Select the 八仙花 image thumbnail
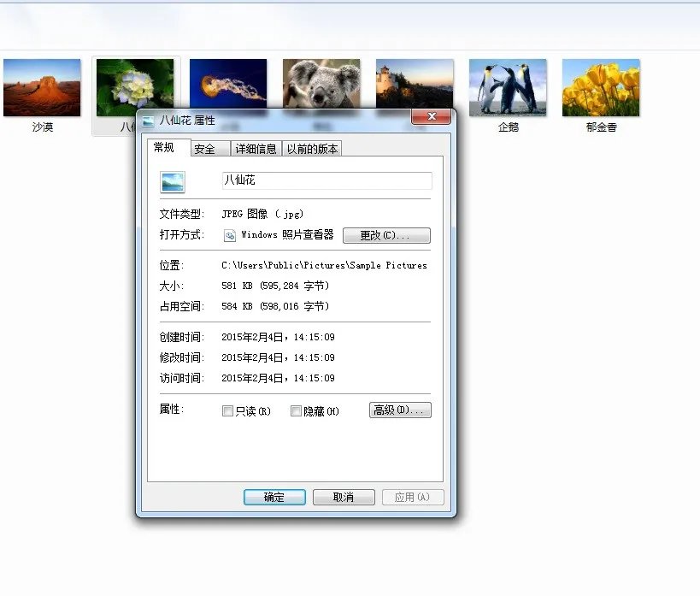 click(135, 83)
